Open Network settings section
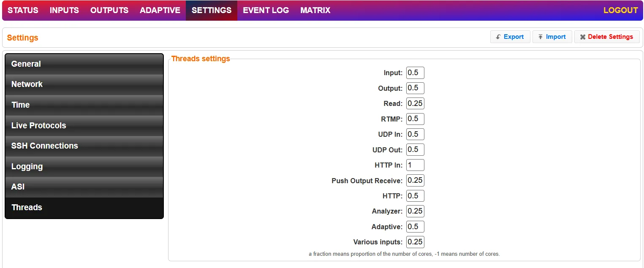The height and width of the screenshot is (268, 644). (84, 84)
